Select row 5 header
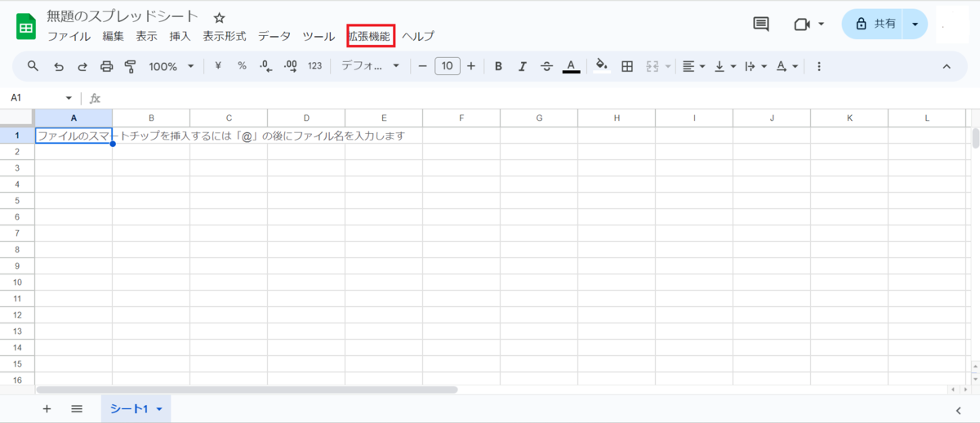This screenshot has width=980, height=423. coord(17,200)
